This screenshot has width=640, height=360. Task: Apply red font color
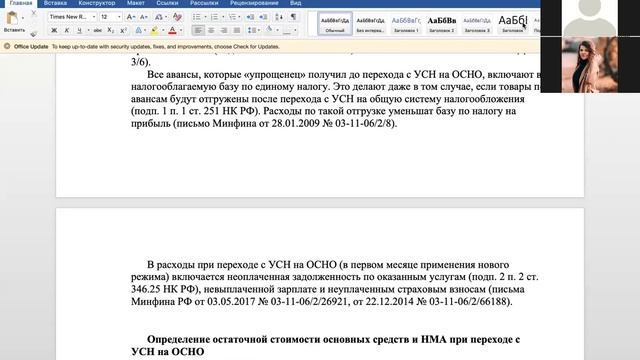tap(172, 30)
